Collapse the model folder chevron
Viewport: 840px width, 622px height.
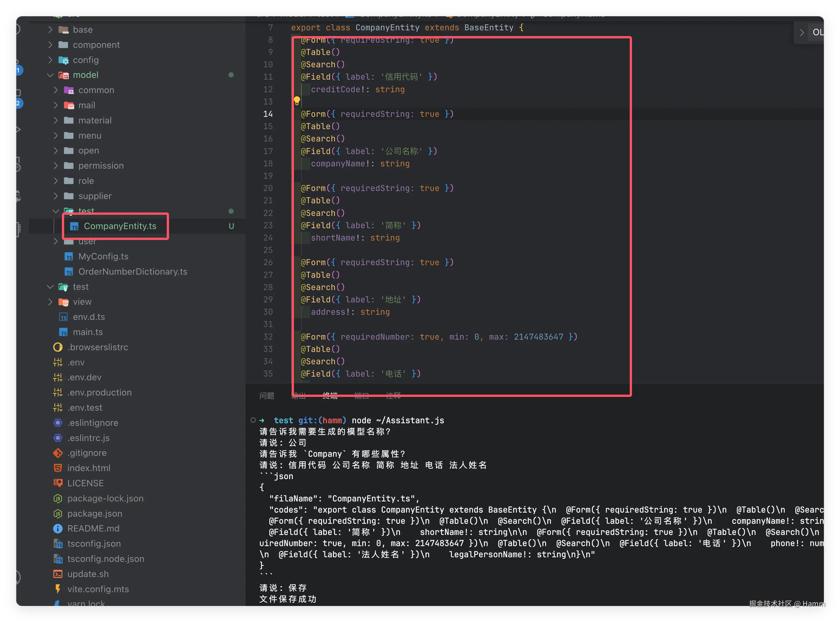click(50, 75)
